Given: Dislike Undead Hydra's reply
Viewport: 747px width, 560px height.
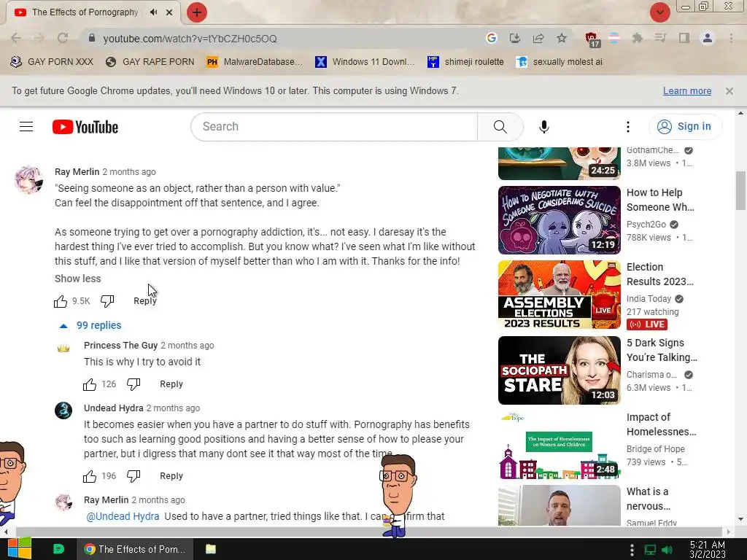Looking at the screenshot, I should [133, 476].
